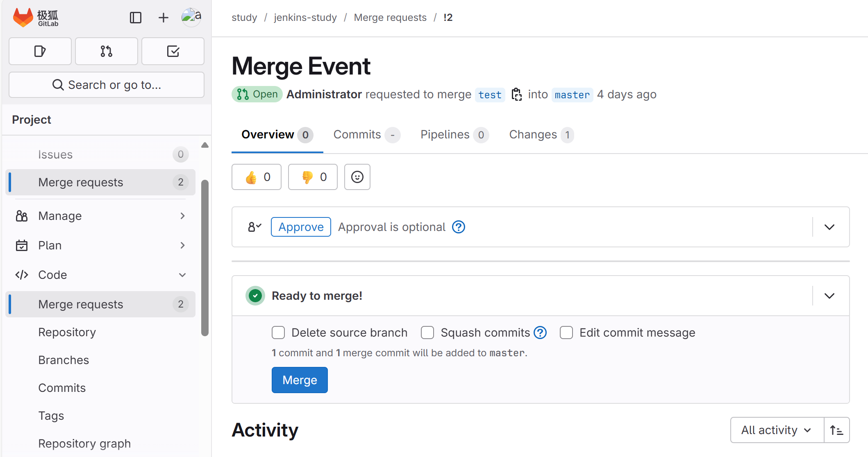
Task: Copy the test branch name icon
Action: pos(516,95)
